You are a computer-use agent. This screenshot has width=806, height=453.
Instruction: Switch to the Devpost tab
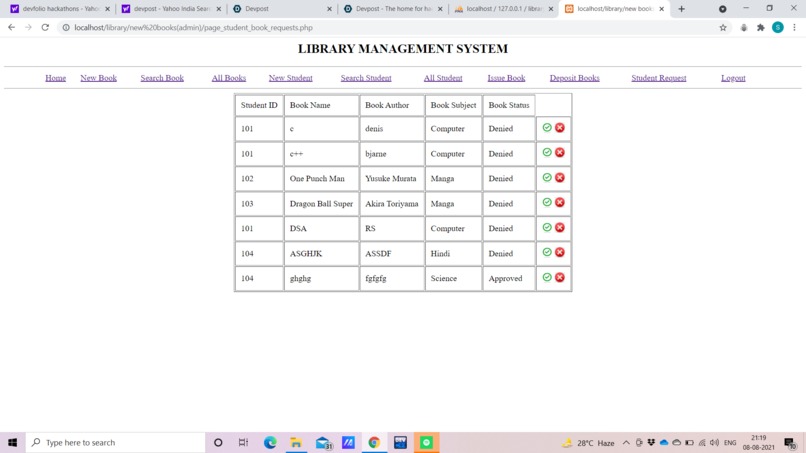[x=280, y=9]
